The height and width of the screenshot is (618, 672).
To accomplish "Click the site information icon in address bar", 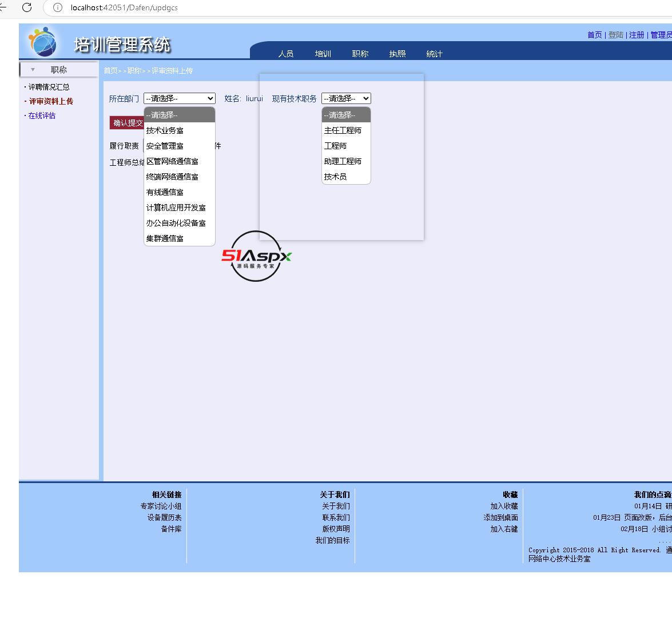I will (x=57, y=7).
